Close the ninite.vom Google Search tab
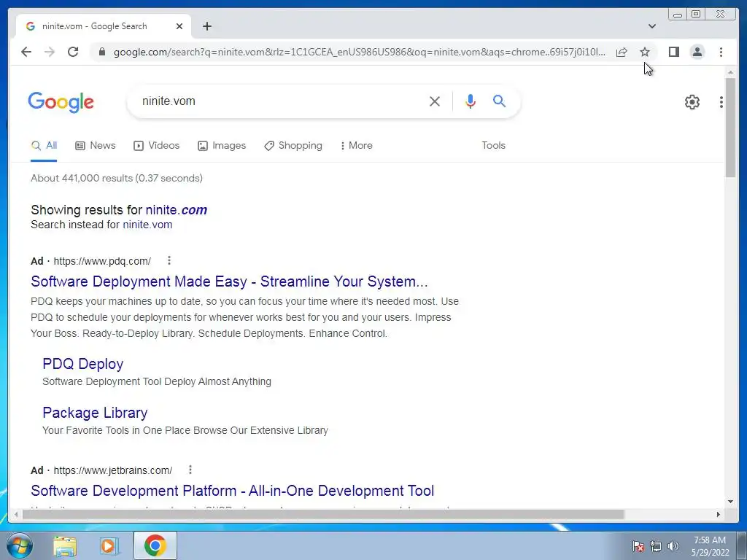This screenshot has width=747, height=560. (179, 26)
